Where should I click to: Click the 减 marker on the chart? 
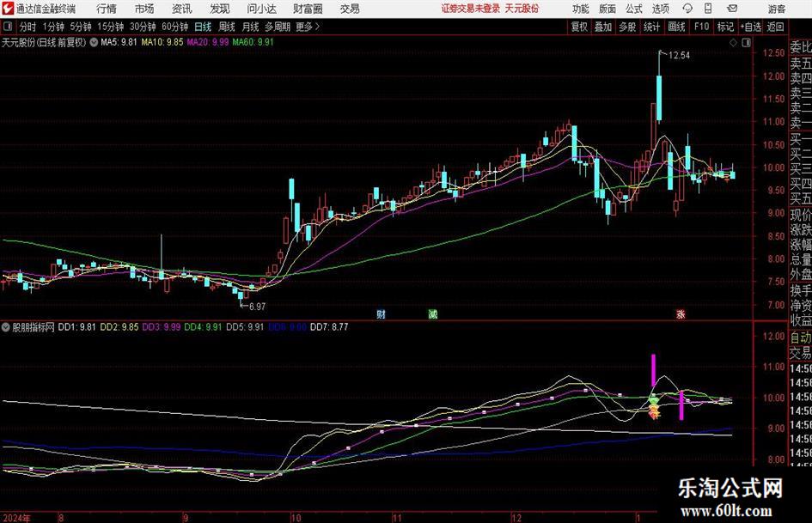coord(433,313)
